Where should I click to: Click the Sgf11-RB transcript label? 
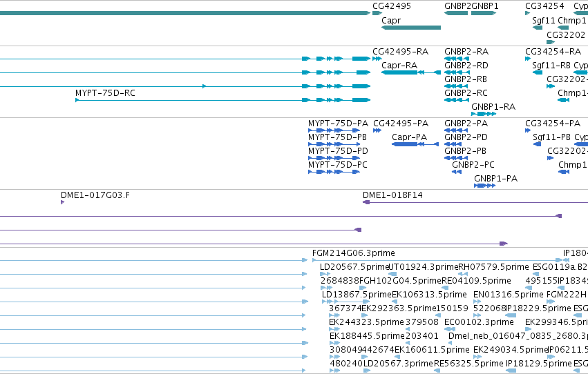point(551,65)
